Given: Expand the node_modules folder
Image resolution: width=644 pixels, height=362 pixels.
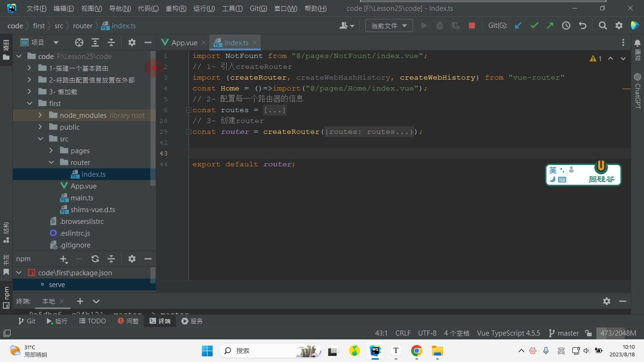Looking at the screenshot, I should coord(40,115).
